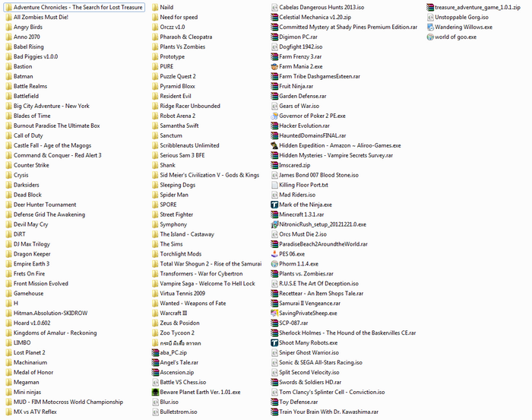Click the Blur.iso disc image icon
The height and width of the screenshot is (420, 532).
click(155, 402)
